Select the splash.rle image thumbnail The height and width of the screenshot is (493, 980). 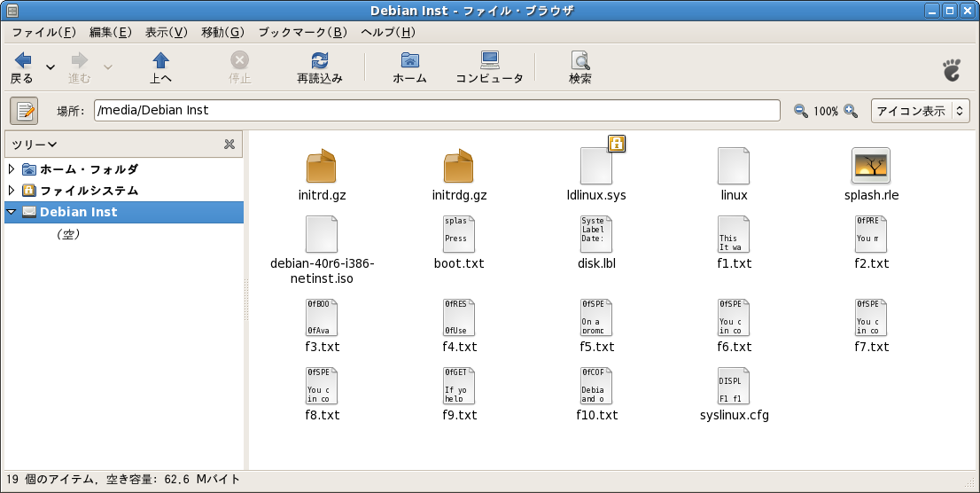[871, 166]
